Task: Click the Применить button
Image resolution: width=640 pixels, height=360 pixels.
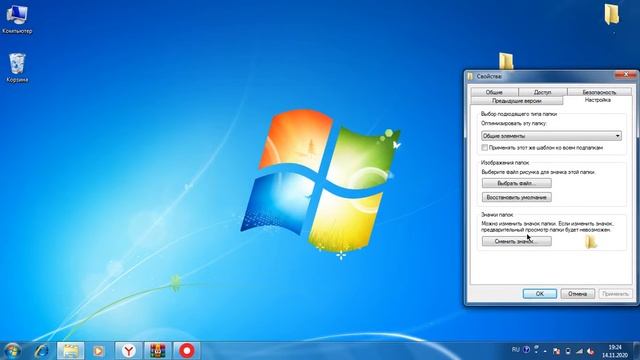Action: pyautogui.click(x=615, y=294)
